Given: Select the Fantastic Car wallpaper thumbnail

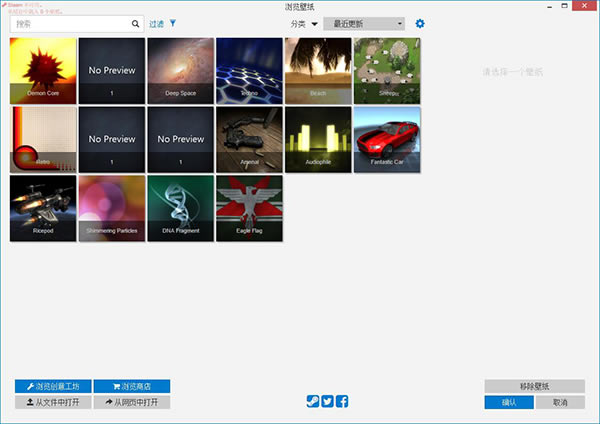Looking at the screenshot, I should click(x=387, y=140).
